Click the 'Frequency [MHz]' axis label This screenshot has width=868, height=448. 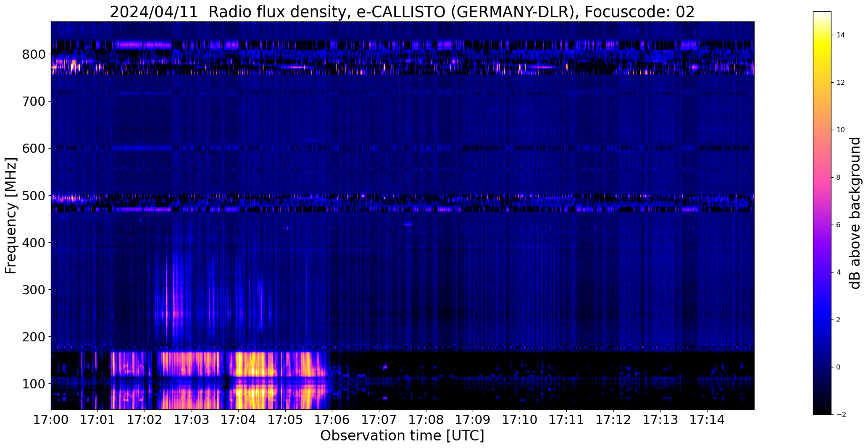(11, 216)
